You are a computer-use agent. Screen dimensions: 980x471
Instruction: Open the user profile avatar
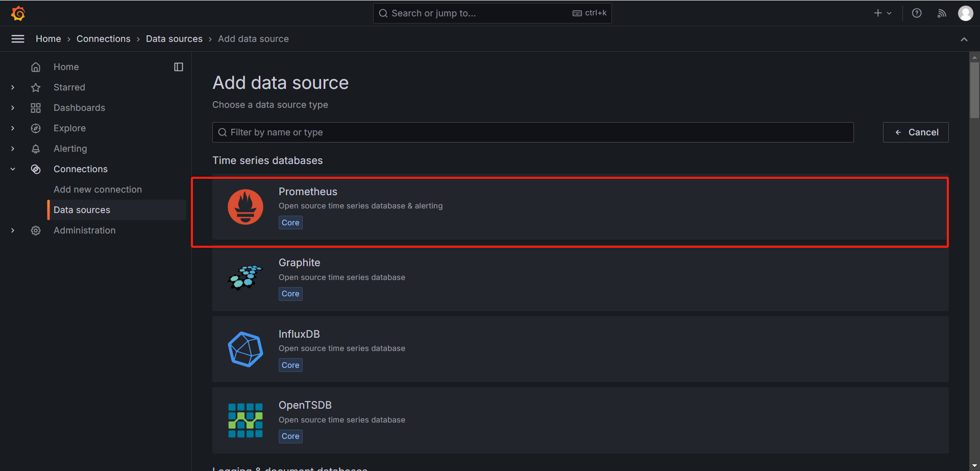(x=965, y=13)
